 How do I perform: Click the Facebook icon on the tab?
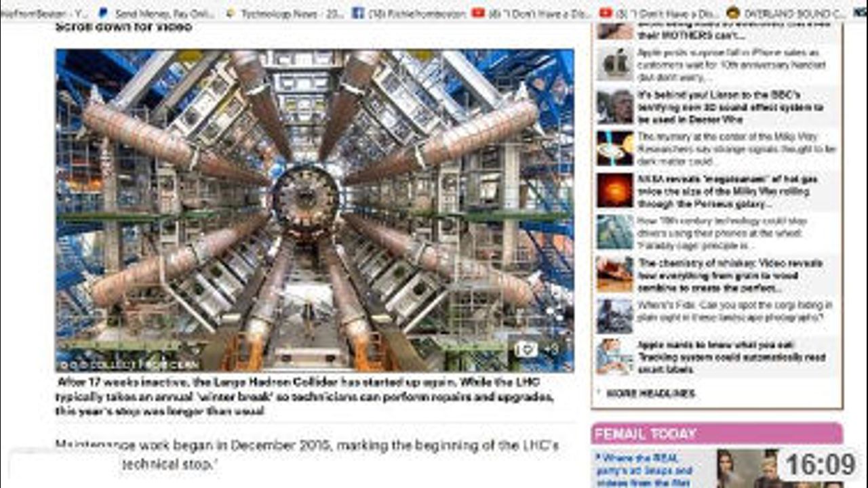click(x=358, y=13)
